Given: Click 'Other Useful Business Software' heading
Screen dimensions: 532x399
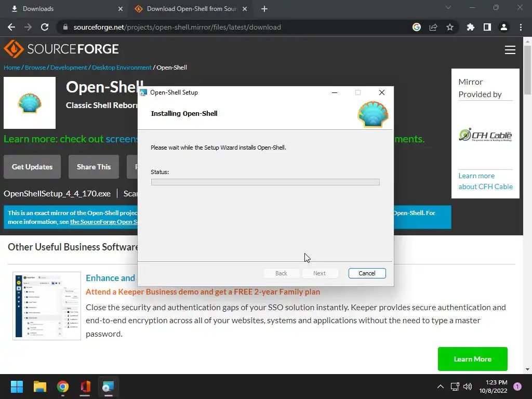Looking at the screenshot, I should [x=73, y=247].
